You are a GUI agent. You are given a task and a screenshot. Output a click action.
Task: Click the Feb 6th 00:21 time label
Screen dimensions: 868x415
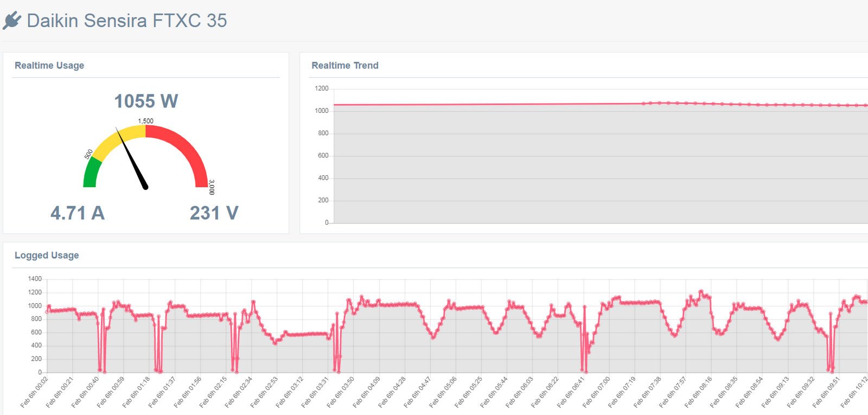point(60,392)
